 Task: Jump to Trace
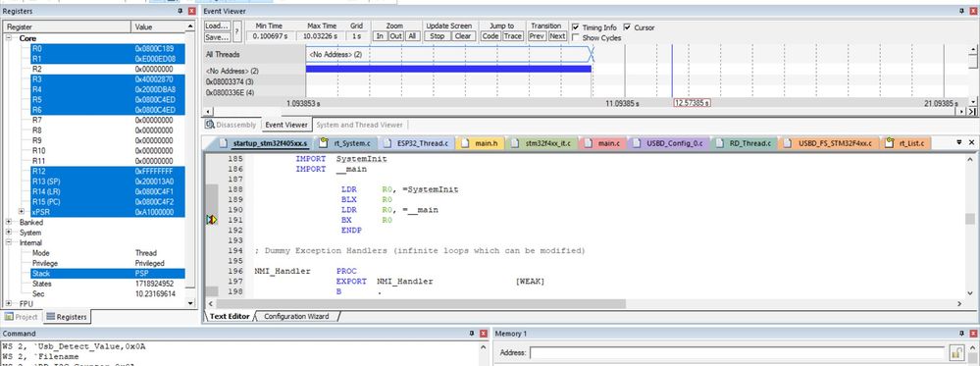click(512, 36)
